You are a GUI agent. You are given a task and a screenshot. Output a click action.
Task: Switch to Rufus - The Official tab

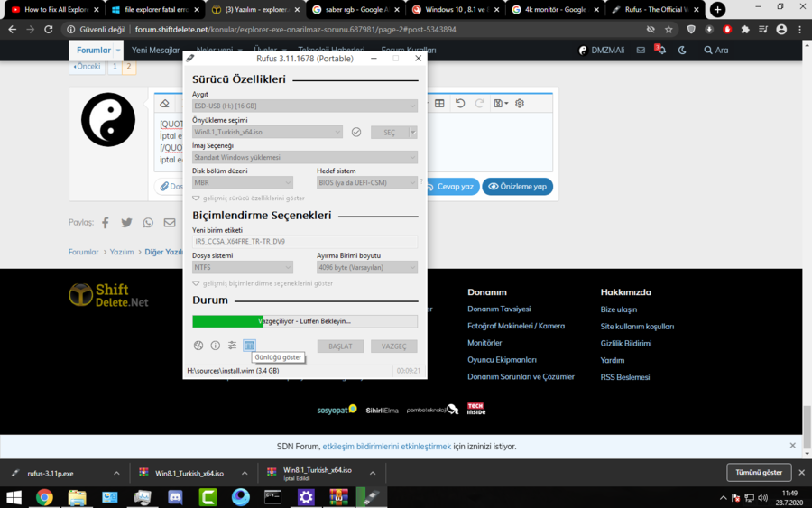(x=655, y=9)
